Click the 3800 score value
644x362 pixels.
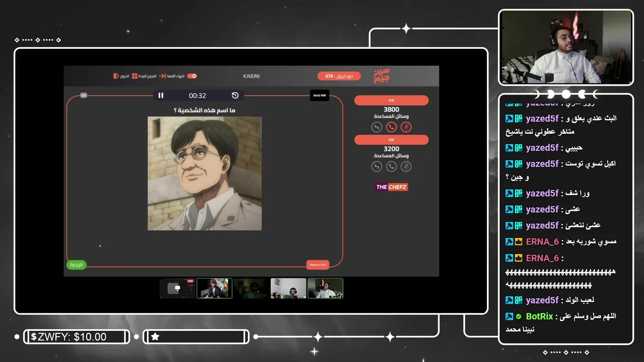(391, 110)
